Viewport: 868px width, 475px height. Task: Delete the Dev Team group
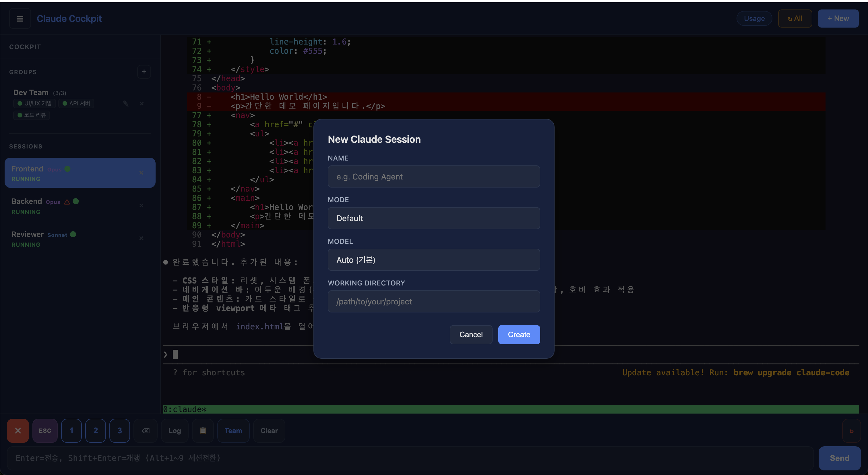pos(142,103)
